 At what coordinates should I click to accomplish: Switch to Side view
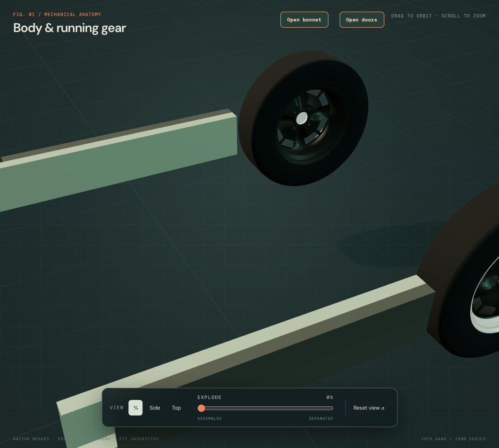coord(155,408)
